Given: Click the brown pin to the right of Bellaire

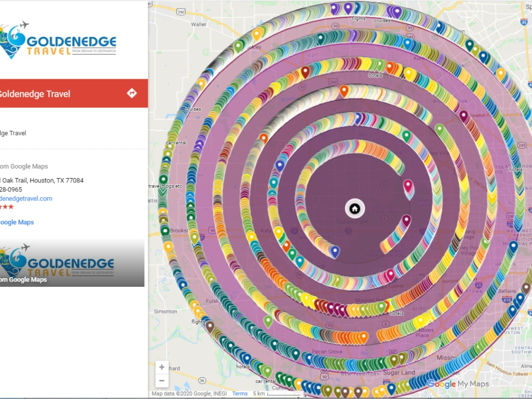Looking at the screenshot, I should tap(526, 289).
